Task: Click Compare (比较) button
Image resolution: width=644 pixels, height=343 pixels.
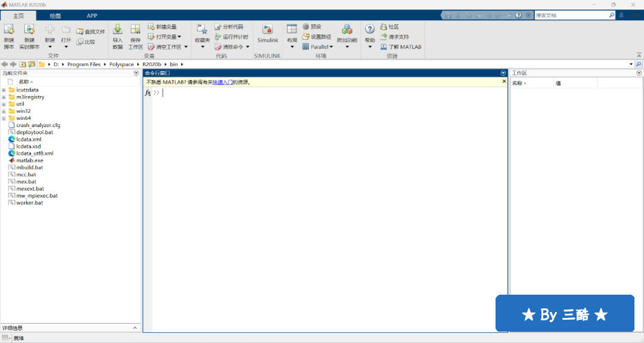Action: click(x=86, y=42)
